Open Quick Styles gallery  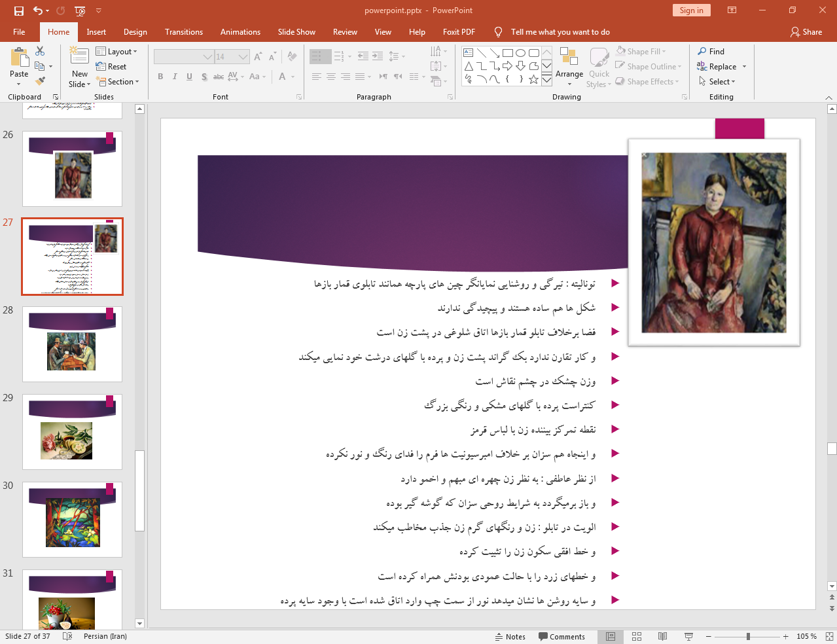[599, 67]
